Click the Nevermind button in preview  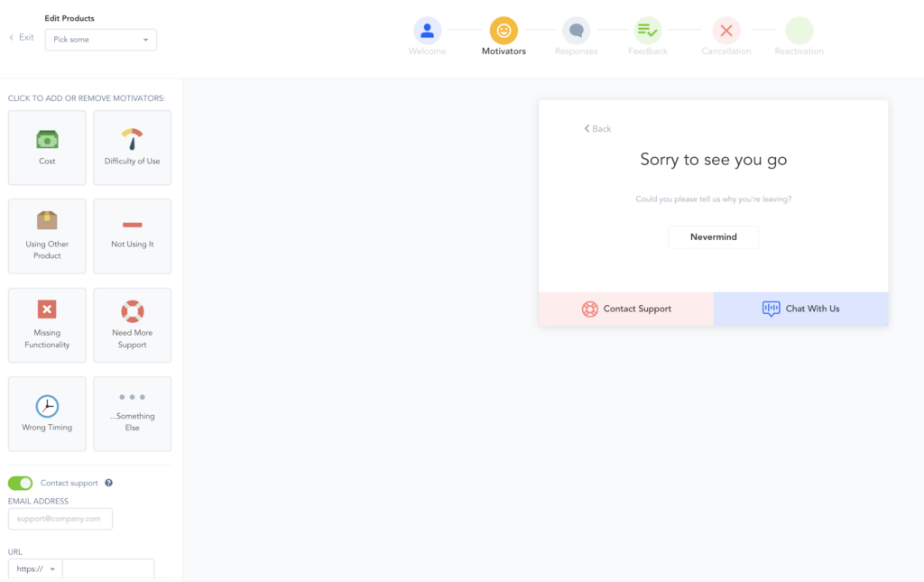click(713, 237)
